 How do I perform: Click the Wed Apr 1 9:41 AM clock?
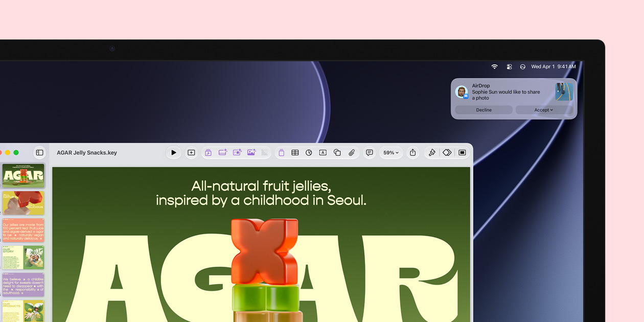pyautogui.click(x=554, y=66)
